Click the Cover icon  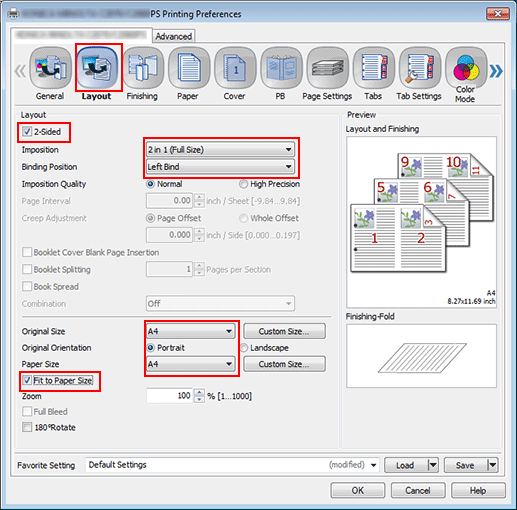pos(235,68)
